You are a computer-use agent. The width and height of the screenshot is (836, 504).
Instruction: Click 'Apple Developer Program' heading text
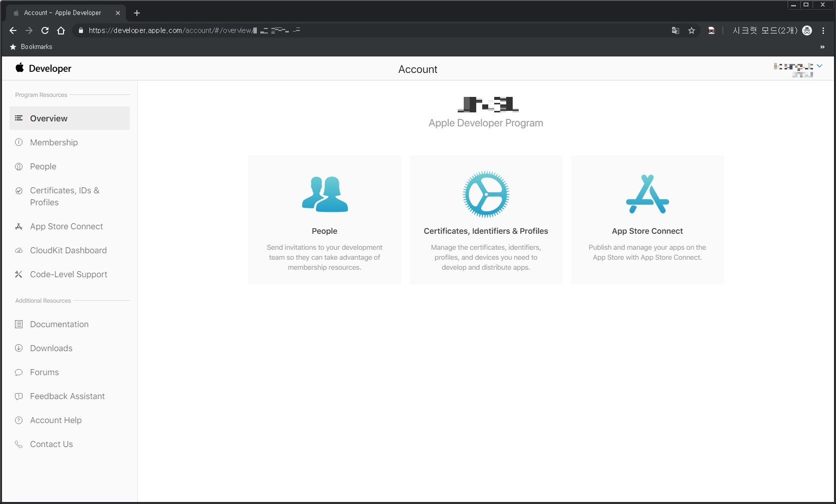click(x=486, y=123)
